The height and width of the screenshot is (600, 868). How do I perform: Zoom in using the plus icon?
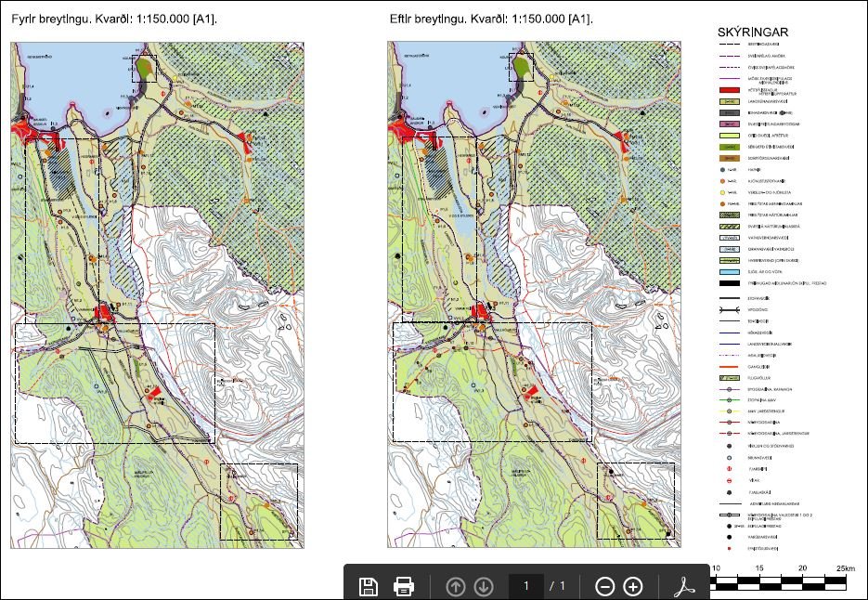pyautogui.click(x=633, y=586)
